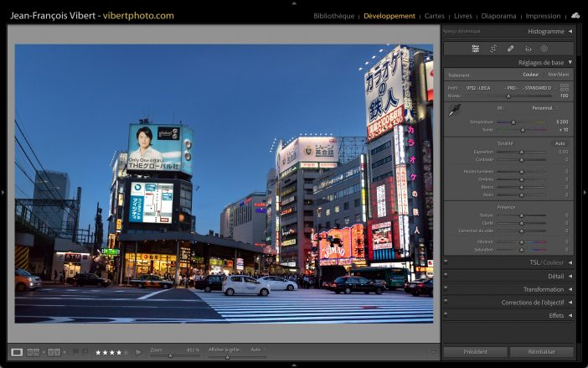Click the Température slider handle
This screenshot has height=368, width=588.
[x=513, y=122]
